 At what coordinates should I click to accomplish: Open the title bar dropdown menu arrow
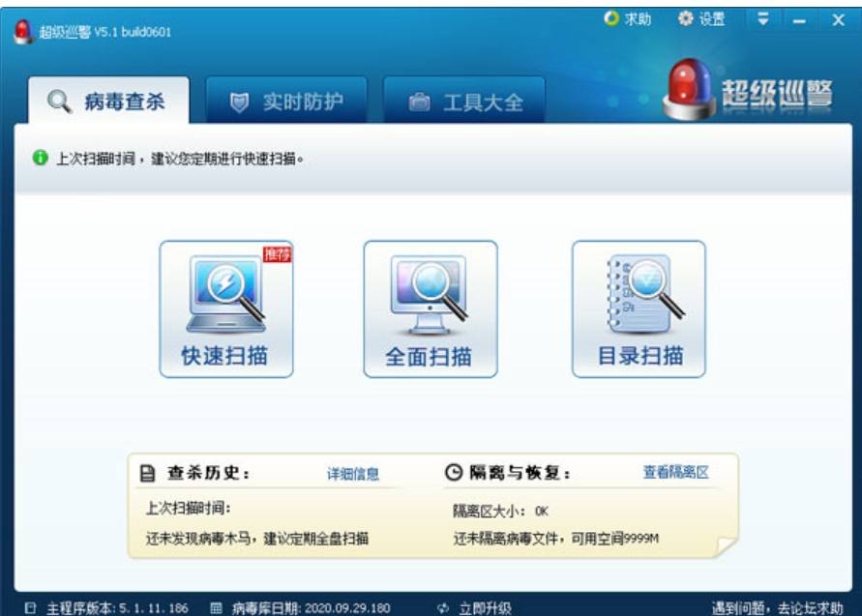click(763, 19)
